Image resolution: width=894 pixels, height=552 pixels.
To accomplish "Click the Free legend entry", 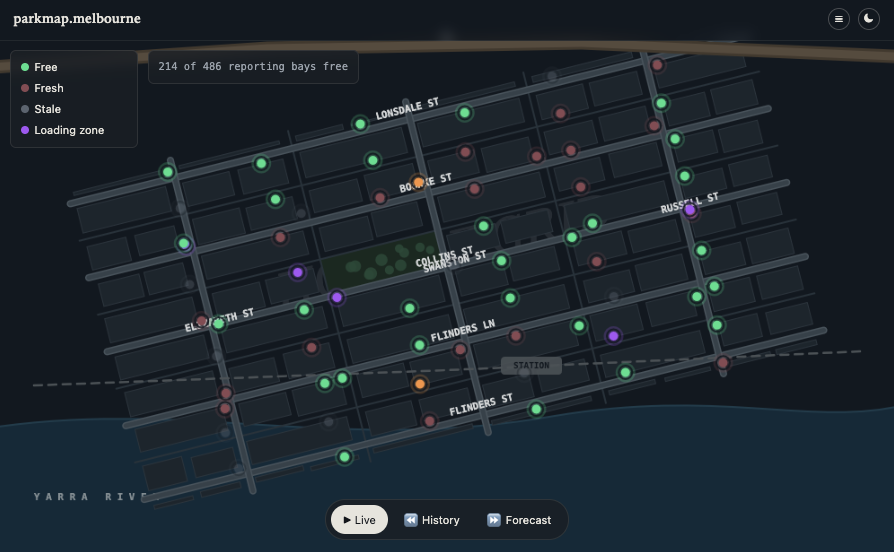I will (x=39, y=67).
